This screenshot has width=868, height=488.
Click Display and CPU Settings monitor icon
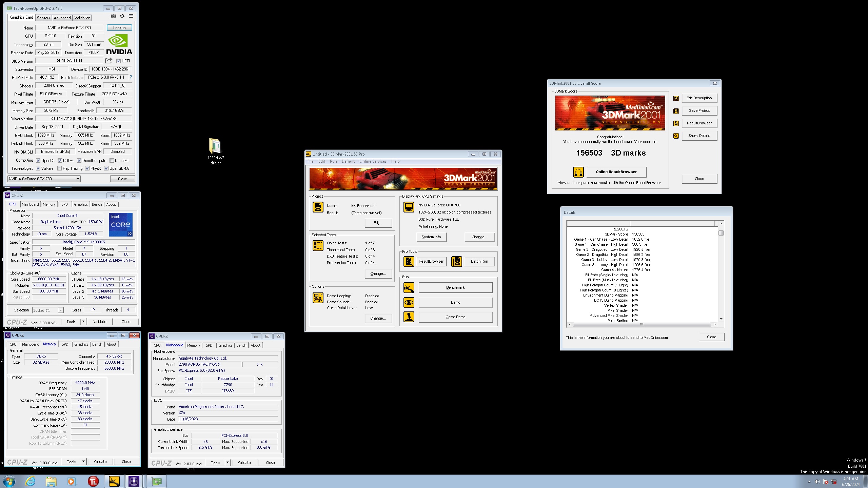409,207
